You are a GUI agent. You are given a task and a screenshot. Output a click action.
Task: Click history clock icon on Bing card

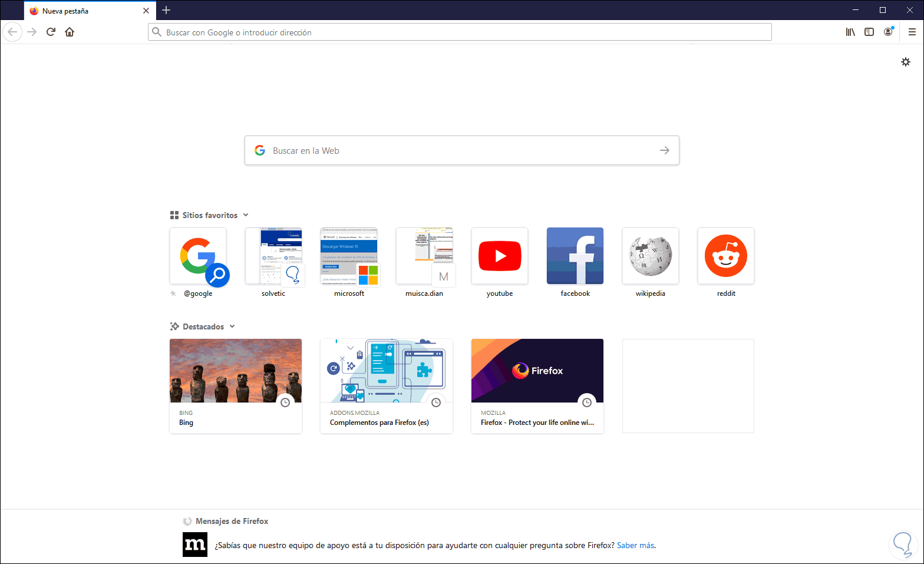[285, 403]
